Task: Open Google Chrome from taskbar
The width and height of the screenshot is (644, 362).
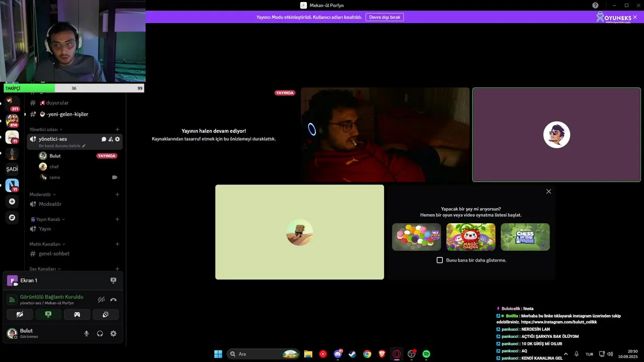Action: (367, 354)
